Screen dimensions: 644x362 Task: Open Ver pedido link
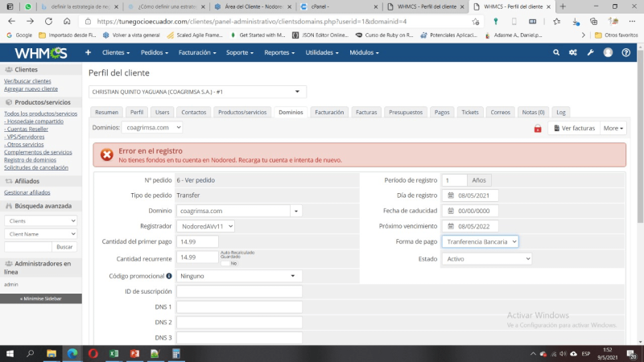point(200,180)
